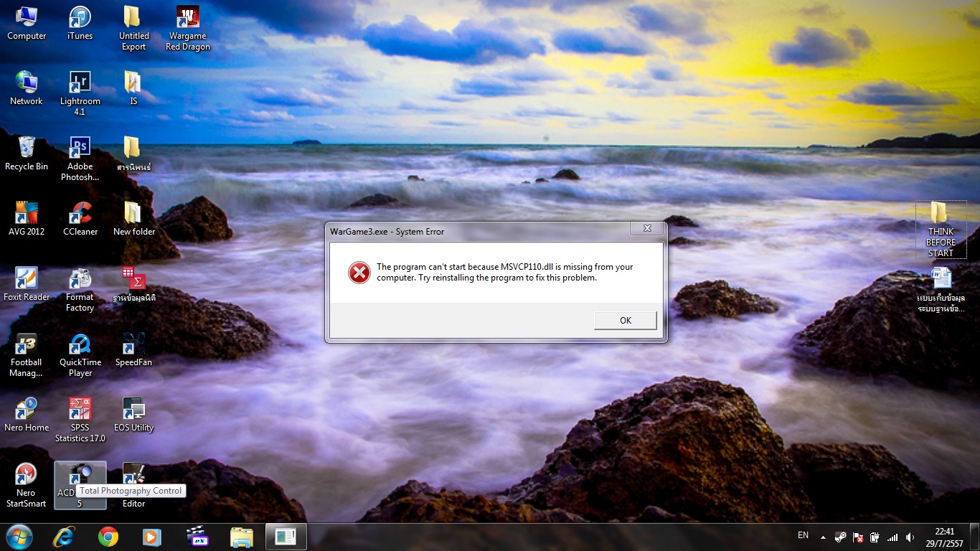This screenshot has height=551, width=980.
Task: Open the EN language bar selector
Action: (803, 535)
